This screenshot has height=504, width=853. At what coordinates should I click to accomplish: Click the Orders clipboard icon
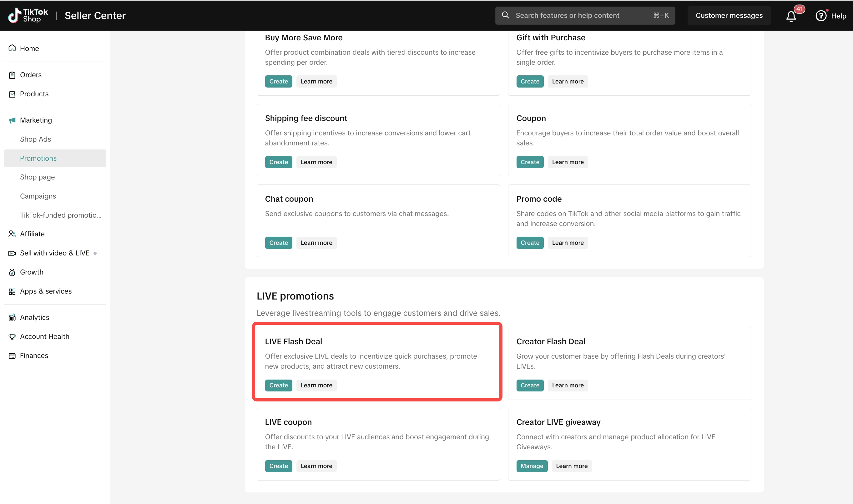coord(12,75)
